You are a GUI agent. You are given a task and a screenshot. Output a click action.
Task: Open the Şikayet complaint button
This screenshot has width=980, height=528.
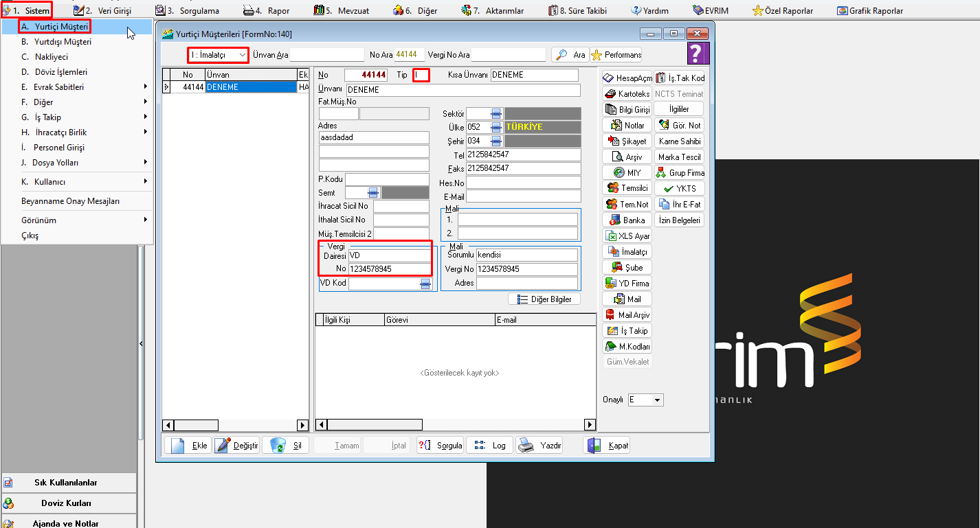click(627, 141)
